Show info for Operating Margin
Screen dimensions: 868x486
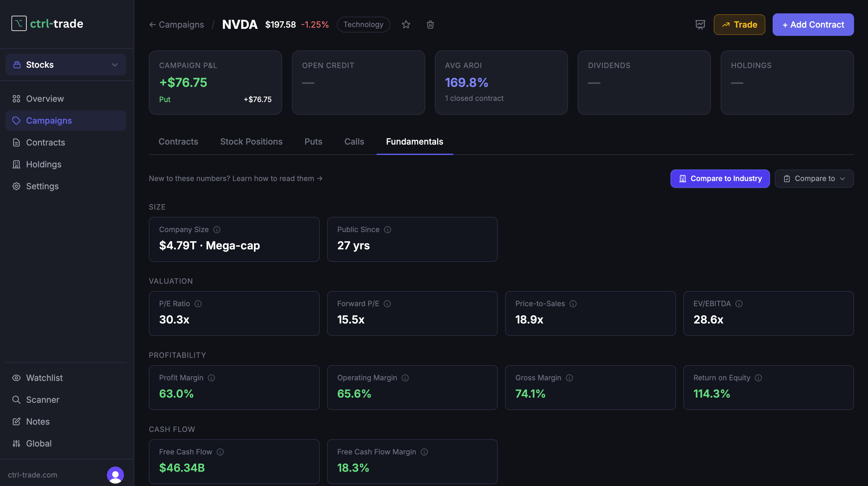tap(405, 378)
